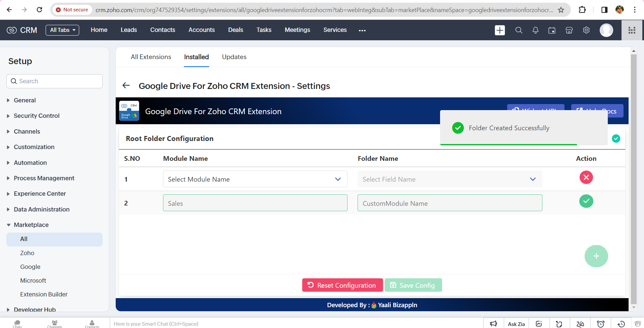The height and width of the screenshot is (328, 644).
Task: Click the green checkmark in row 2
Action: tap(586, 201)
